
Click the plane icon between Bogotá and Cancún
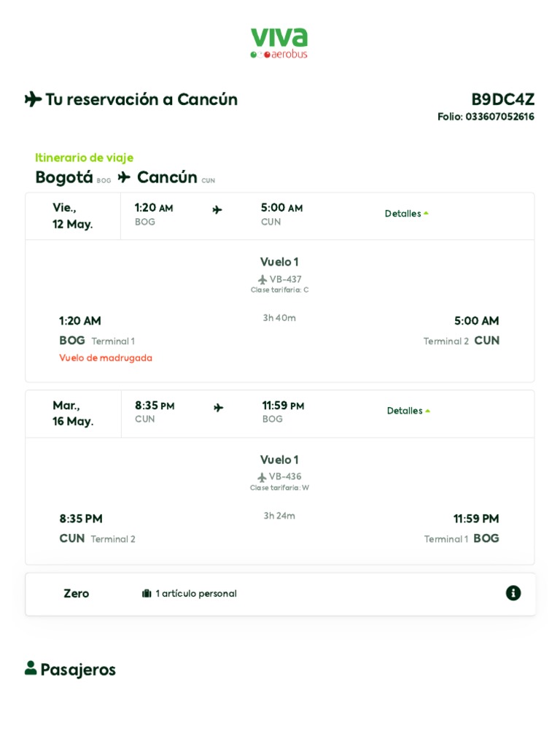pyautogui.click(x=124, y=177)
